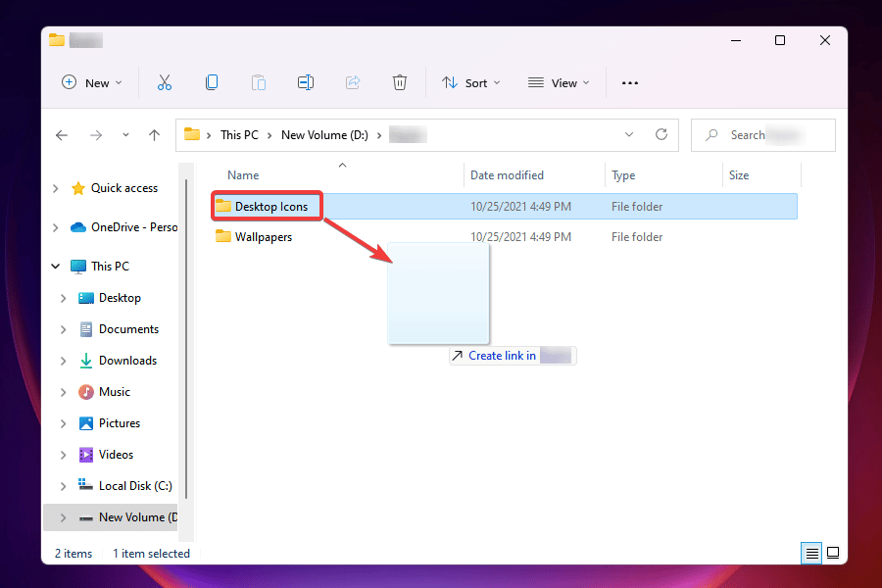Copy the selected folder using toolbar
Viewport: 882px width, 588px height.
(x=212, y=82)
